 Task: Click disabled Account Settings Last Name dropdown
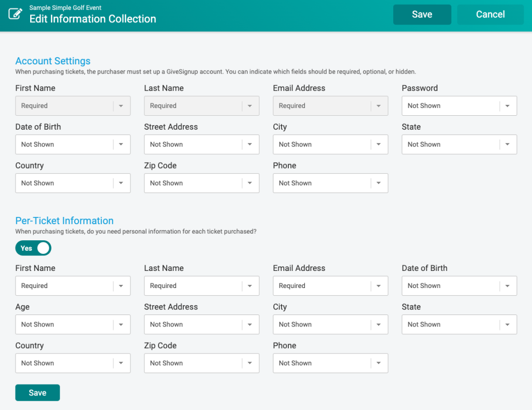202,106
